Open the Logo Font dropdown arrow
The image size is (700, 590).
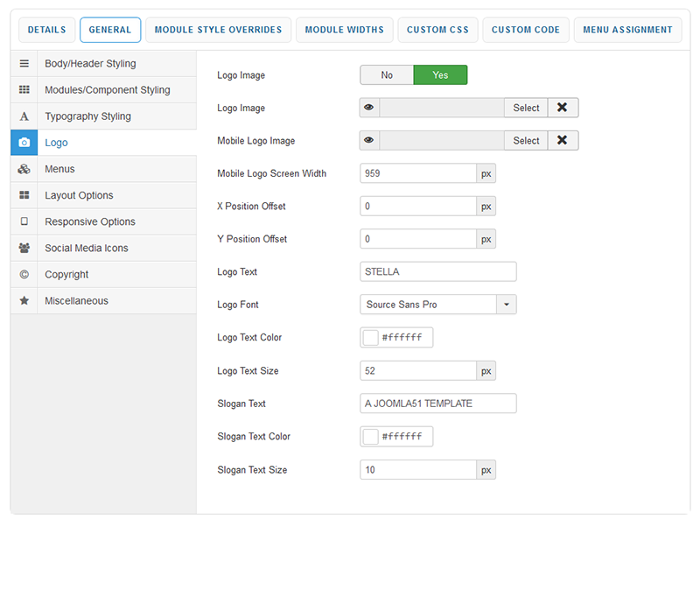507,305
